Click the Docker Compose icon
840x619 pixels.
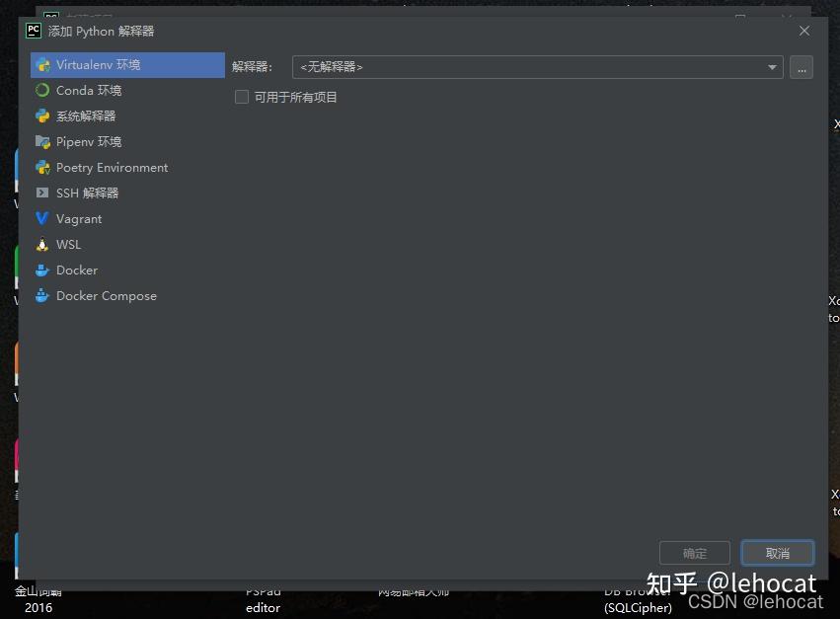41,295
